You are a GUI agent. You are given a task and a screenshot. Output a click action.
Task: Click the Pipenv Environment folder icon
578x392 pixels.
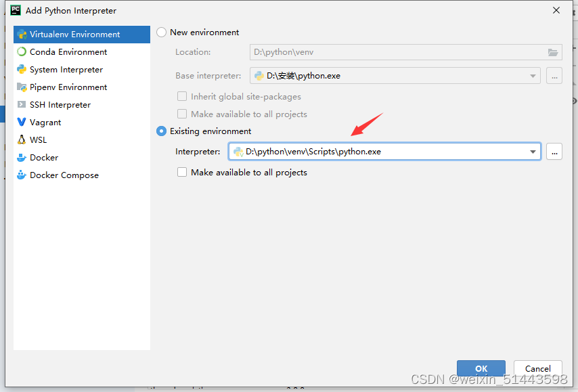[x=22, y=87]
